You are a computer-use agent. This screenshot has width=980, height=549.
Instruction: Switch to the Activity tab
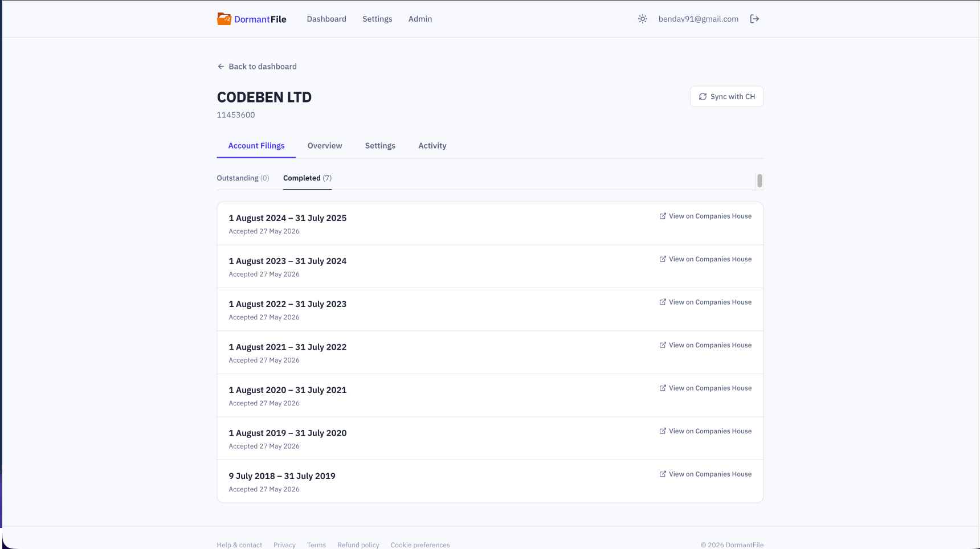[432, 146]
